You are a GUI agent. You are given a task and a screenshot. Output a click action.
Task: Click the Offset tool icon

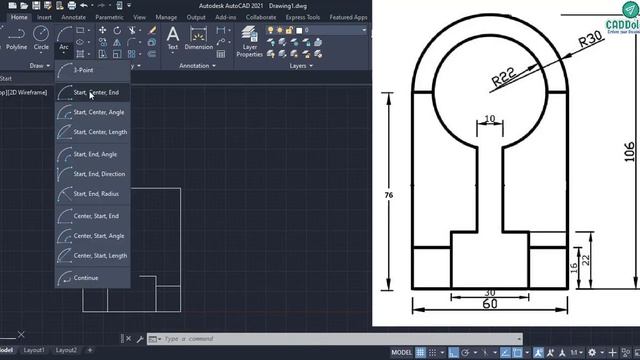pos(152,54)
